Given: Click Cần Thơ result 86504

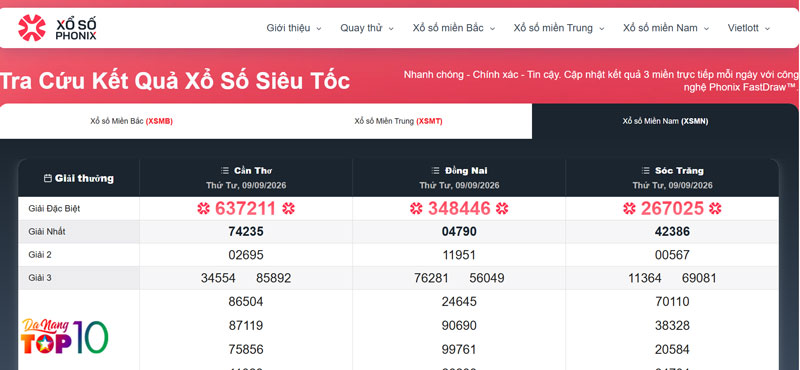Looking at the screenshot, I should tap(246, 302).
